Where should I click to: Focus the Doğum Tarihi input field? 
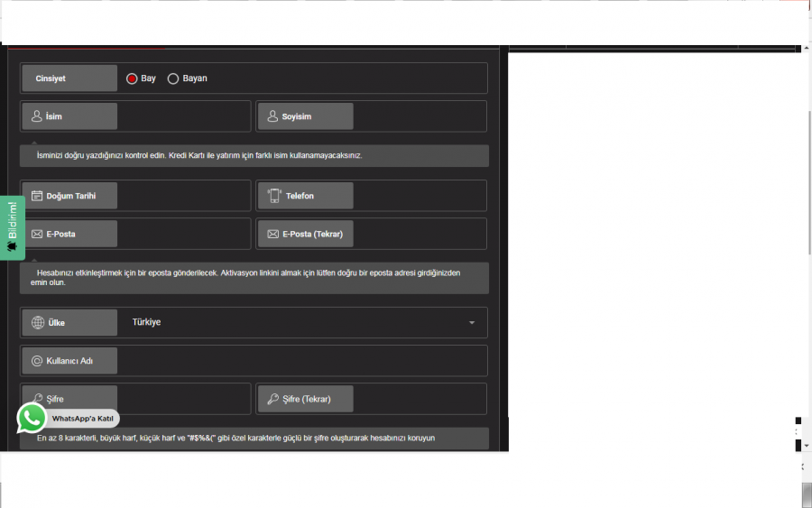(x=183, y=196)
